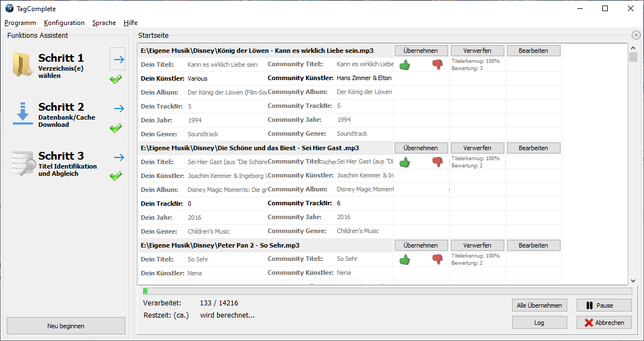Close the Startseite panel with the round X

[636, 35]
